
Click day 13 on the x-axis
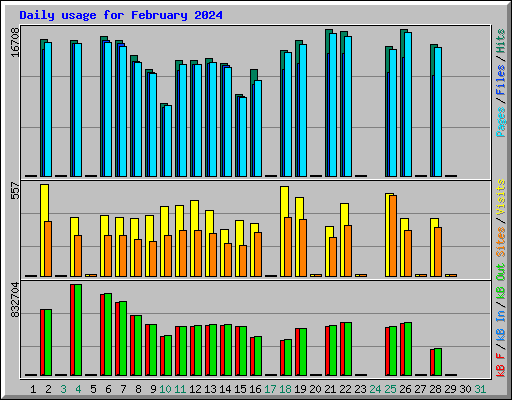(x=210, y=389)
